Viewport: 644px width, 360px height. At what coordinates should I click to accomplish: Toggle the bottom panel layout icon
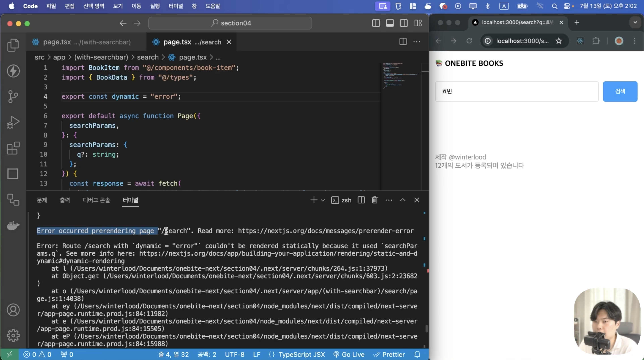pos(390,23)
